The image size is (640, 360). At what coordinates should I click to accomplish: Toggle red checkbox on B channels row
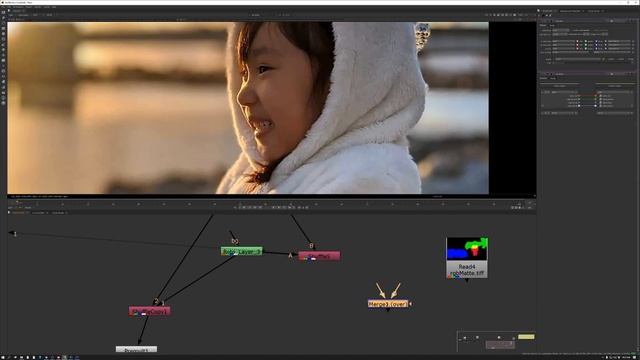[577, 45]
